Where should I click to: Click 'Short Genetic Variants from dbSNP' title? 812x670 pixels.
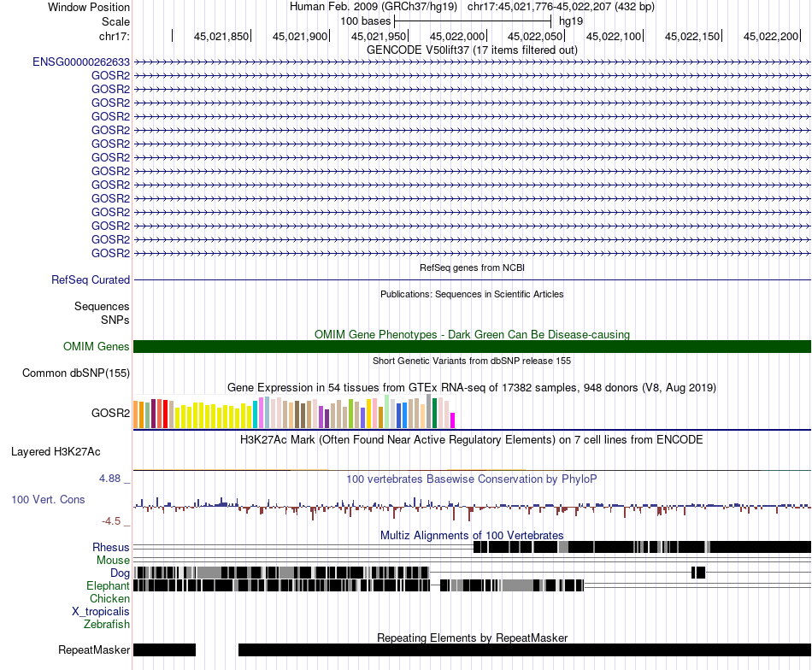[x=472, y=361]
